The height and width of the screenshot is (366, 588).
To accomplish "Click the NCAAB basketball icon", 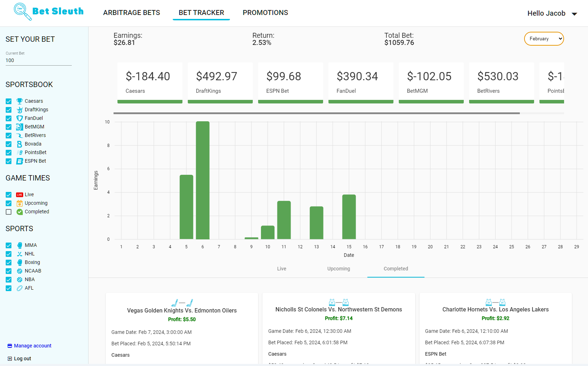I will pyautogui.click(x=20, y=271).
